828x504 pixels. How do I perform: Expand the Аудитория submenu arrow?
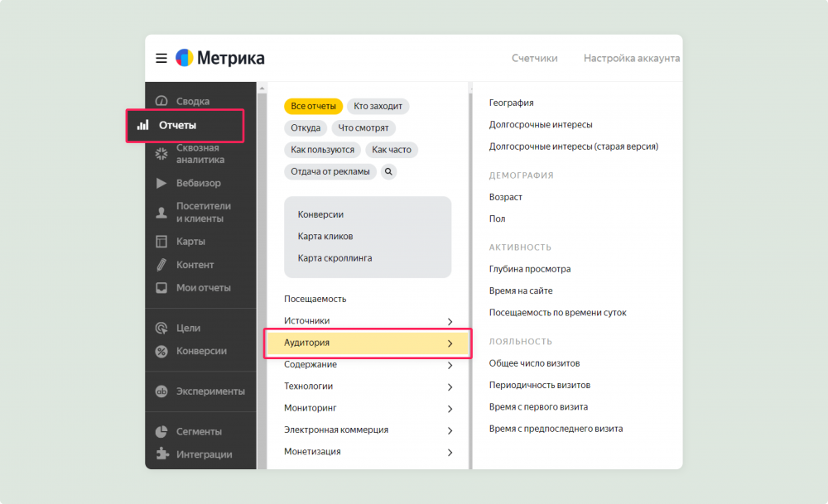click(x=450, y=343)
